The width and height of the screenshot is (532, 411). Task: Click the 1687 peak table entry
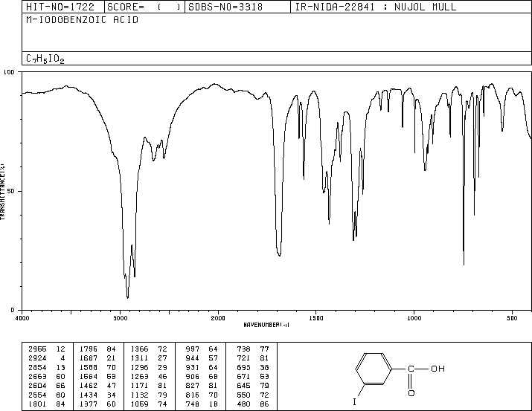pos(97,358)
